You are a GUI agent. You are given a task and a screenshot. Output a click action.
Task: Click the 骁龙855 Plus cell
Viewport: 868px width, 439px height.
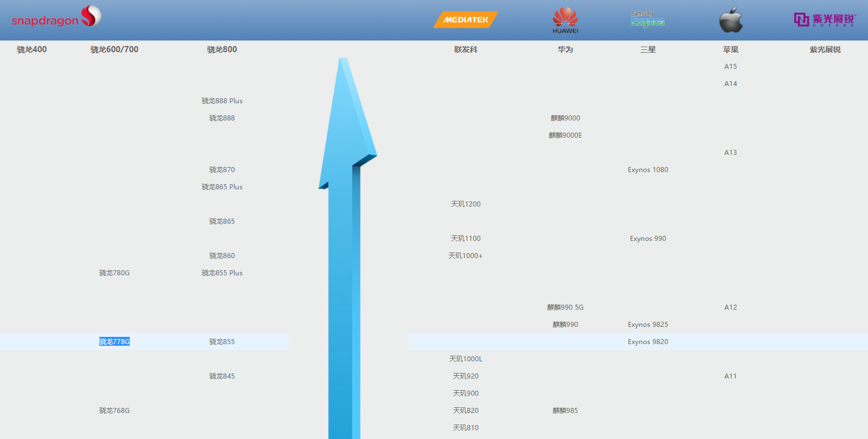(222, 273)
